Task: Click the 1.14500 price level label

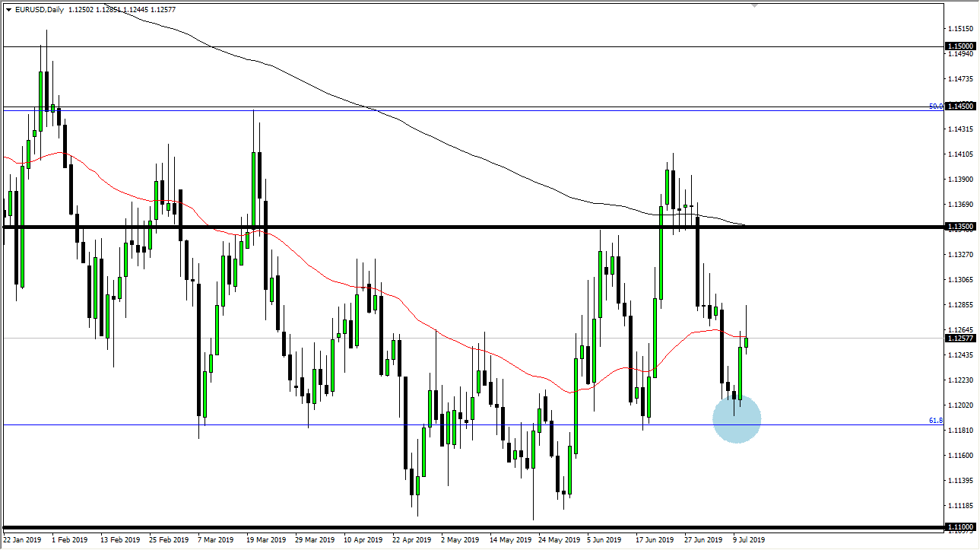Action: pyautogui.click(x=959, y=107)
